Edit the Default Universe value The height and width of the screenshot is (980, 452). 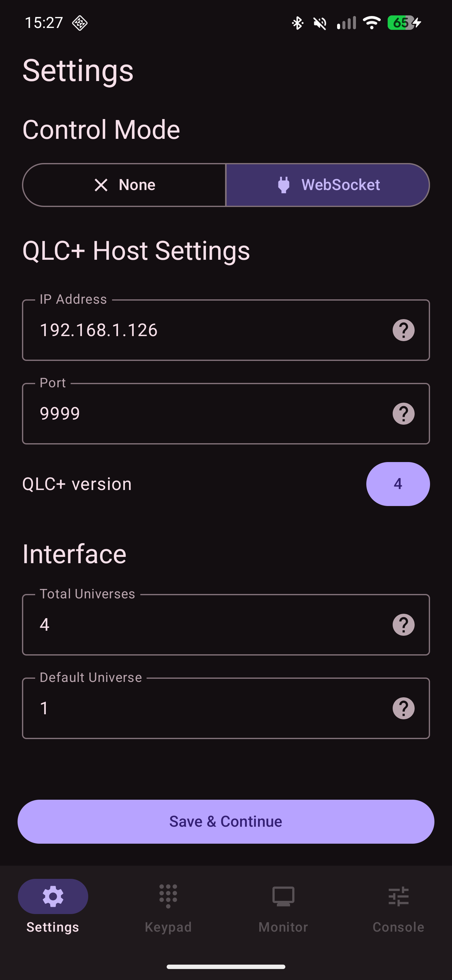pyautogui.click(x=226, y=708)
